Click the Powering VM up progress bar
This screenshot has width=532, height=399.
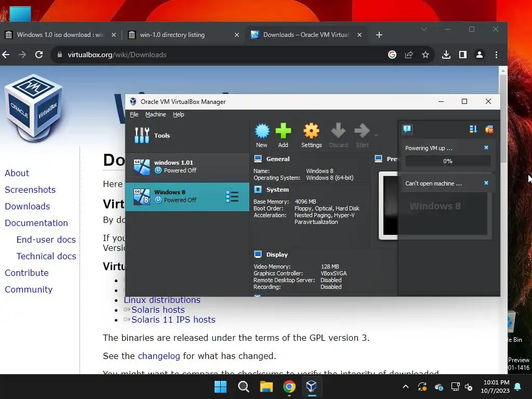[448, 161]
